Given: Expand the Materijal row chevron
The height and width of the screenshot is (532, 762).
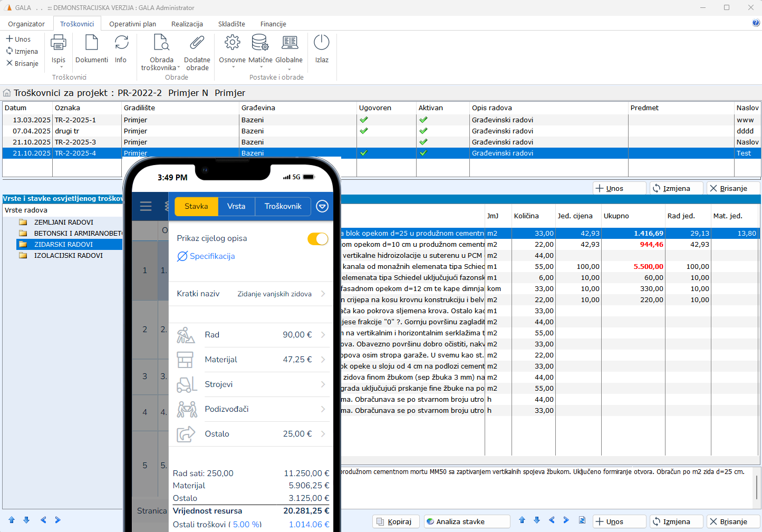Looking at the screenshot, I should [x=323, y=360].
